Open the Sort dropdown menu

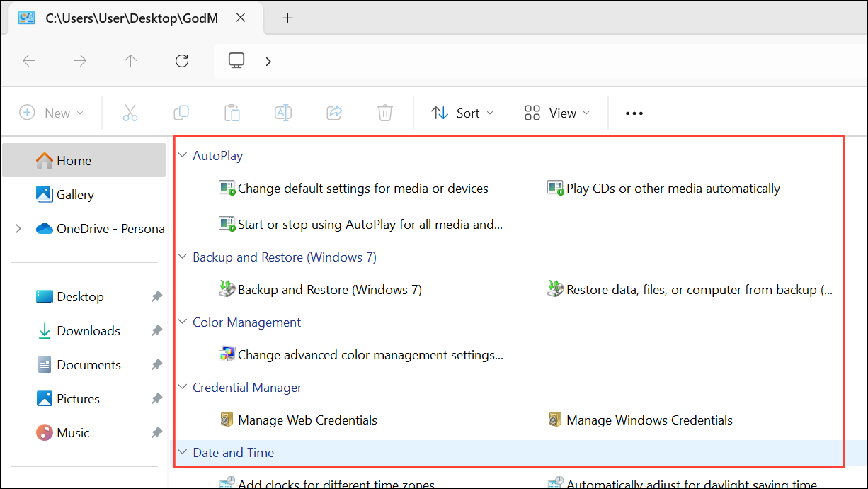462,113
